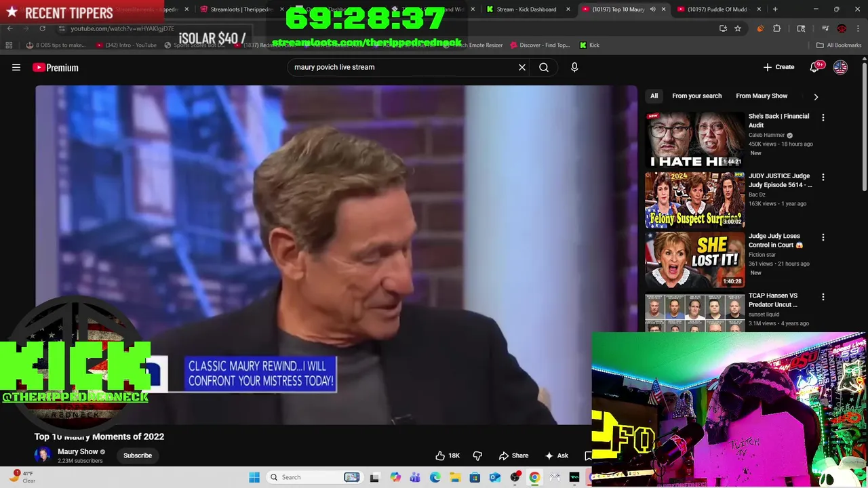Open Chrome apps grid in bookmarks bar
This screenshot has height=488, width=868.
tap(9, 45)
